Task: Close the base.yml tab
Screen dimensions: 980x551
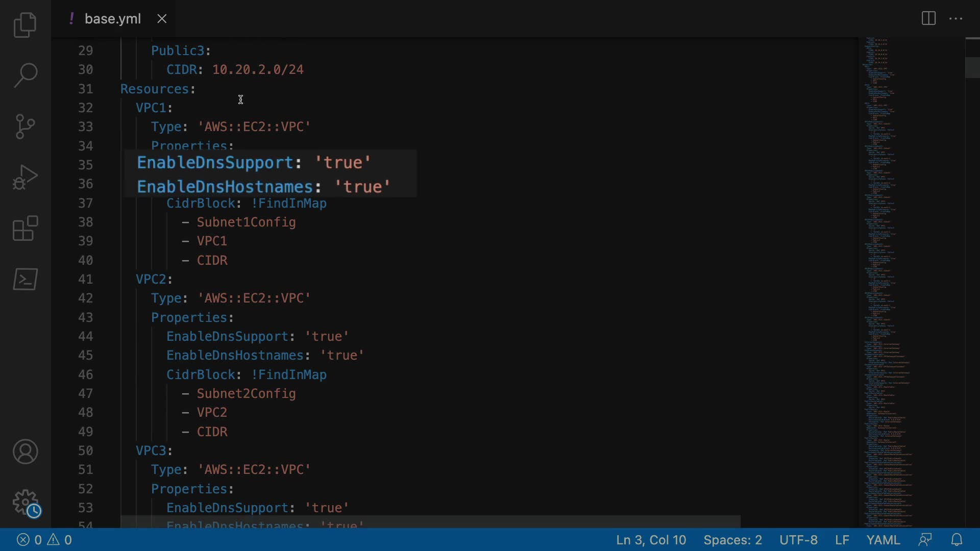Action: click(x=162, y=19)
